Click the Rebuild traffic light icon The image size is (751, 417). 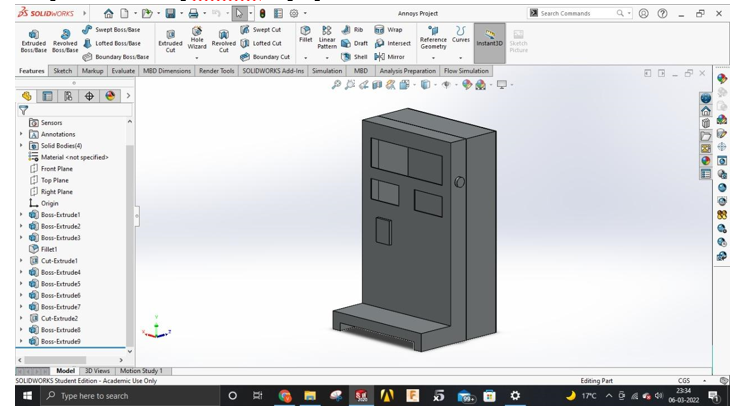262,13
